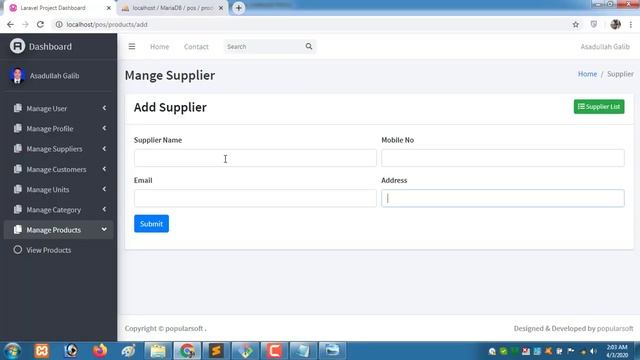Switch to localhost MariaDB tab
This screenshot has width=640, height=360.
click(172, 8)
